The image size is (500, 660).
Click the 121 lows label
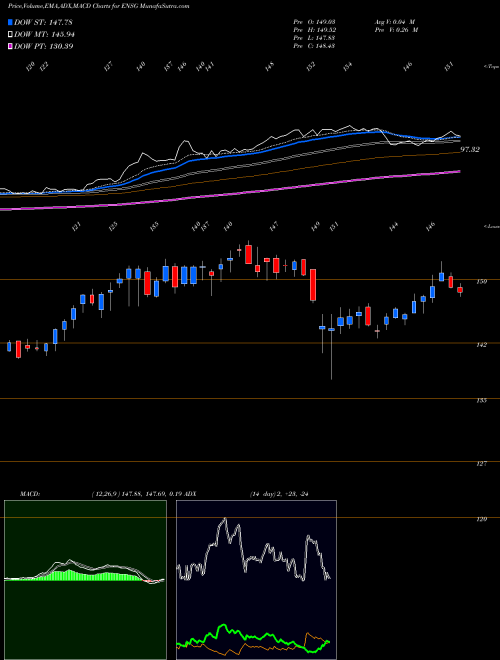pos(76,226)
